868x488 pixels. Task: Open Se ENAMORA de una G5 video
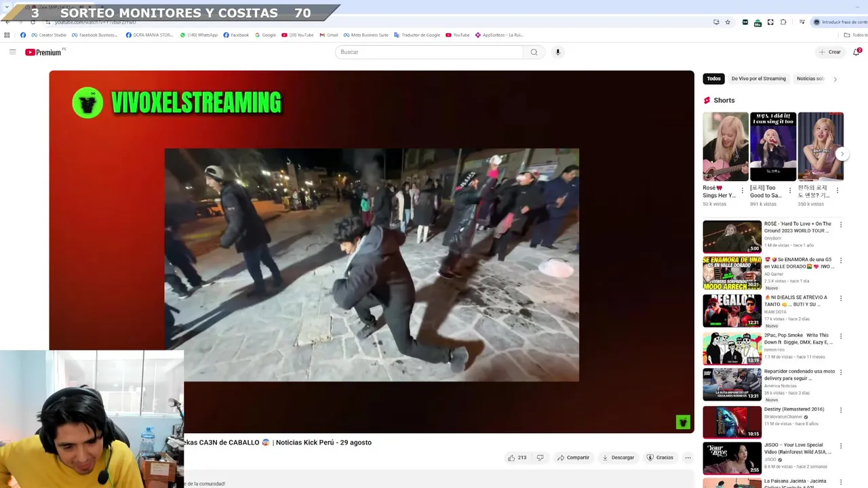point(732,273)
